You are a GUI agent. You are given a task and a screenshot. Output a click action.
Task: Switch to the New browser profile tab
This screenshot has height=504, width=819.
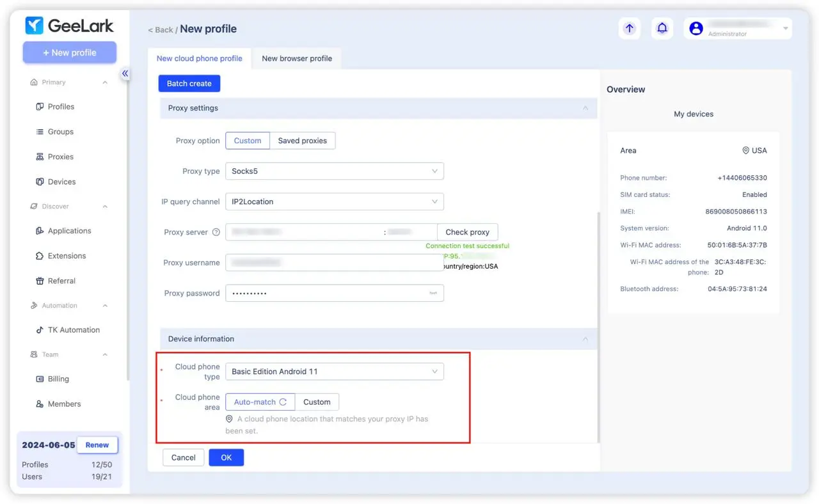point(297,58)
